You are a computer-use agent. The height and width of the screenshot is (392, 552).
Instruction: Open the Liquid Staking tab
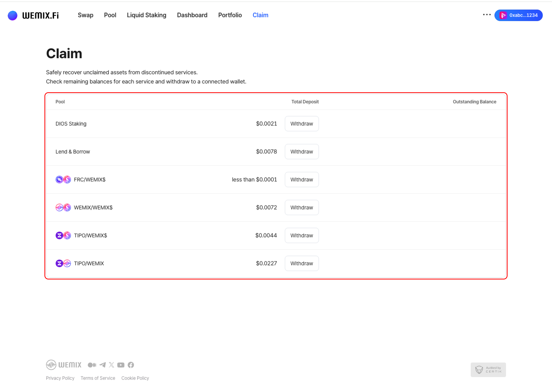tap(146, 15)
